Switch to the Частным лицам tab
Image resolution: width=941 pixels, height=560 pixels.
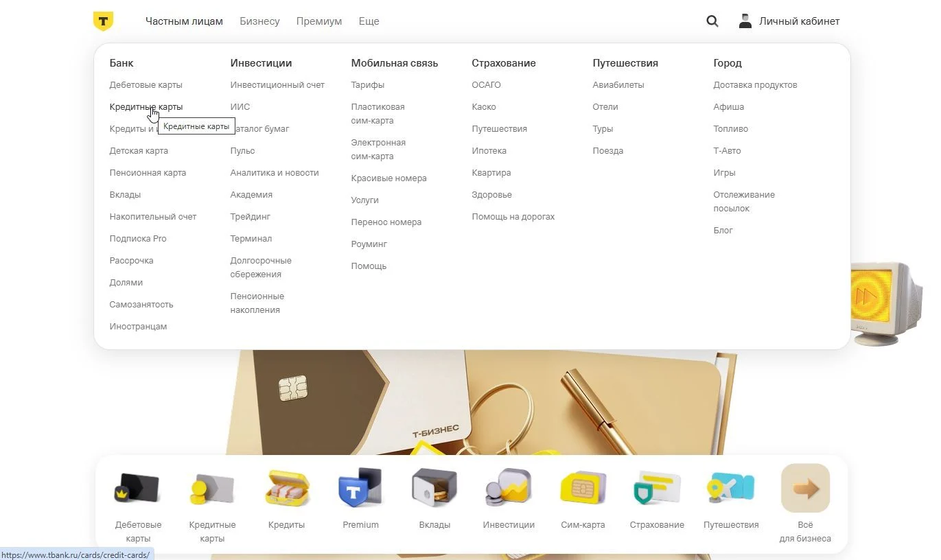click(x=184, y=21)
